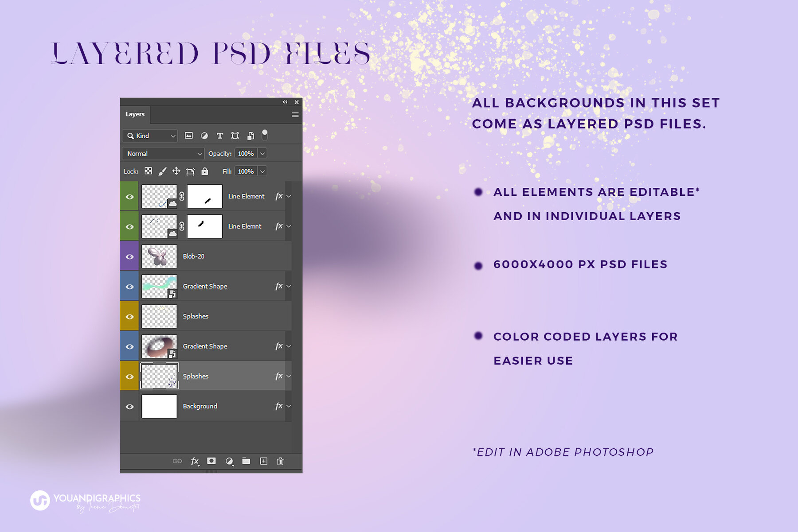The image size is (798, 532).
Task: Add a layer mask
Action: click(x=211, y=461)
